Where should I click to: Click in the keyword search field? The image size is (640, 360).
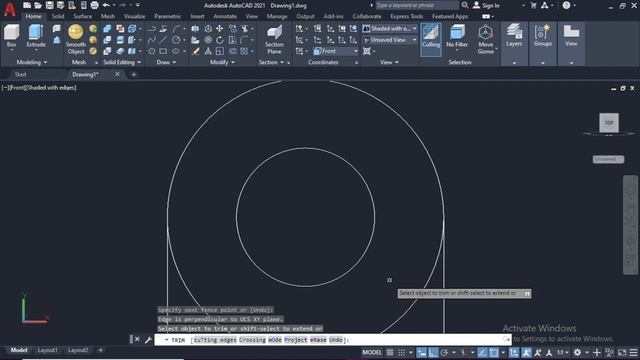pos(416,5)
